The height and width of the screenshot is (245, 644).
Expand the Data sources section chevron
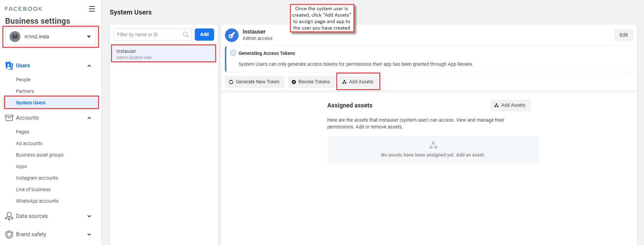coord(89,216)
